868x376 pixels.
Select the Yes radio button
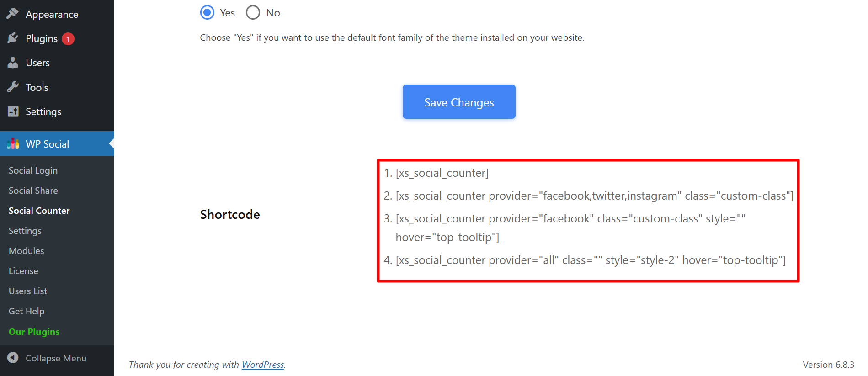pyautogui.click(x=208, y=13)
